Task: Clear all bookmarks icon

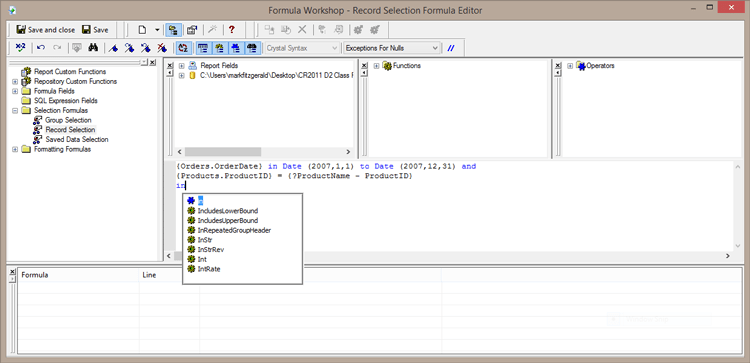Action: pos(163,47)
